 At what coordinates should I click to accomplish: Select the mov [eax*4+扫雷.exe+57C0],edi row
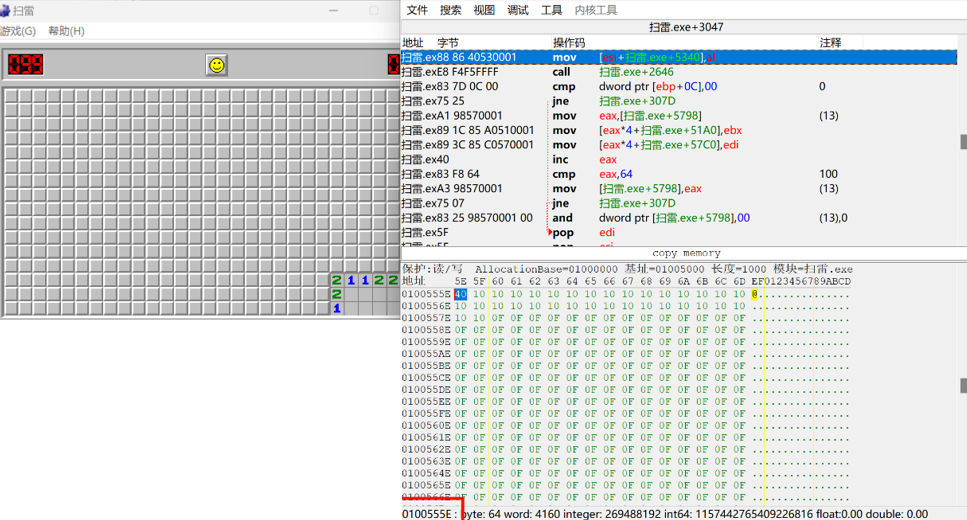point(678,145)
